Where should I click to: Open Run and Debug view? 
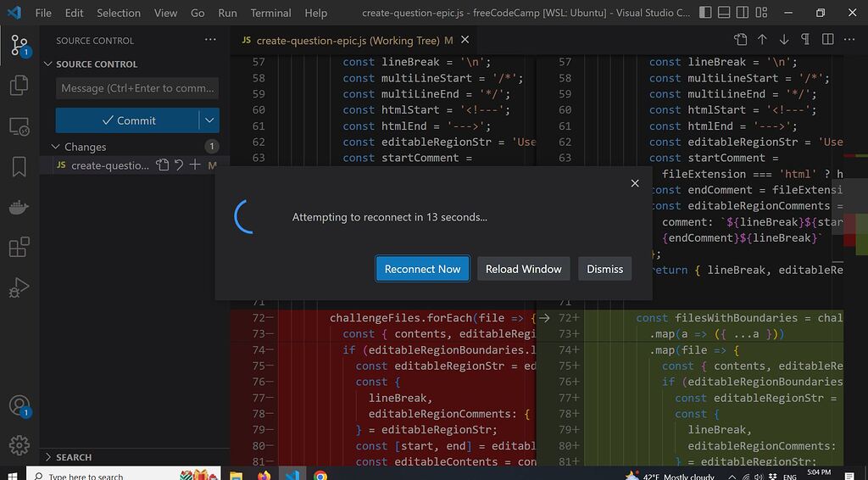tap(19, 287)
